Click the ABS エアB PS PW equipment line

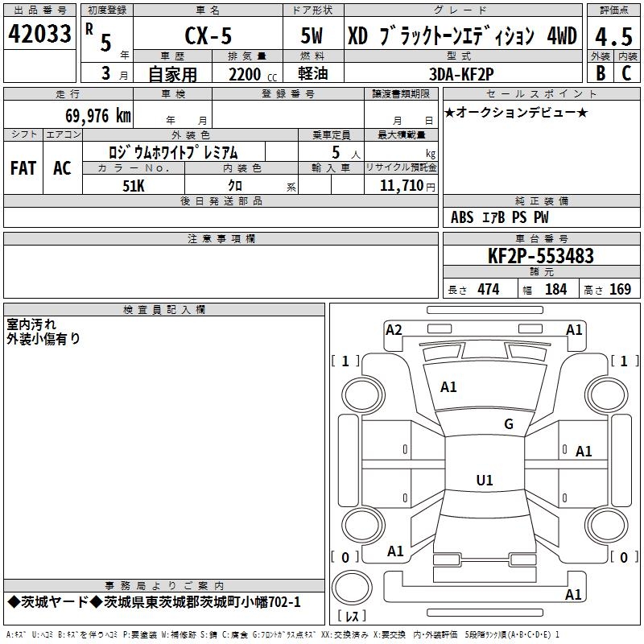pos(500,217)
